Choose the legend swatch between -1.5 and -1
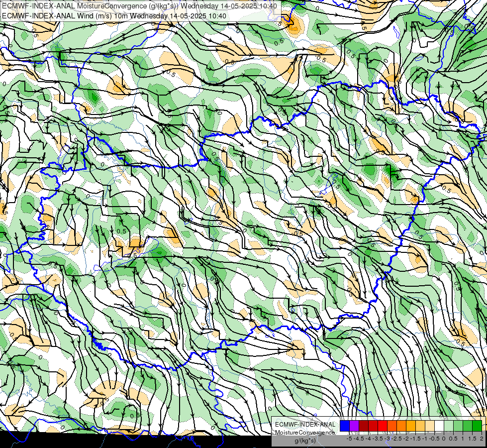487x448 pixels. click(420, 426)
